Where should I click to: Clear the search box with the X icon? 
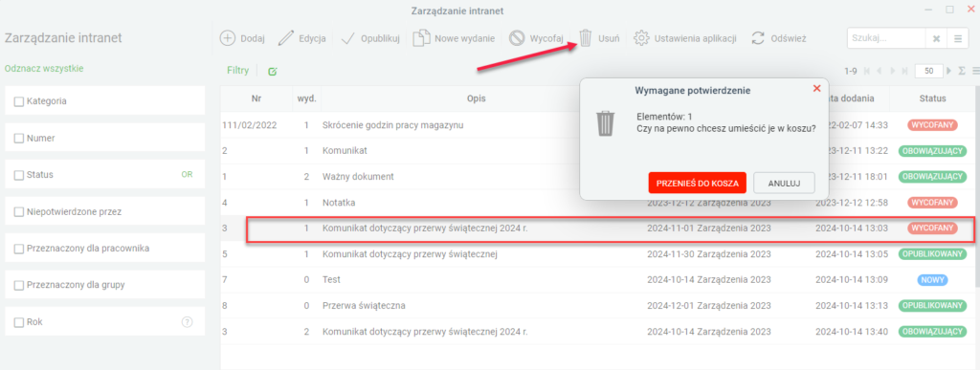[936, 38]
